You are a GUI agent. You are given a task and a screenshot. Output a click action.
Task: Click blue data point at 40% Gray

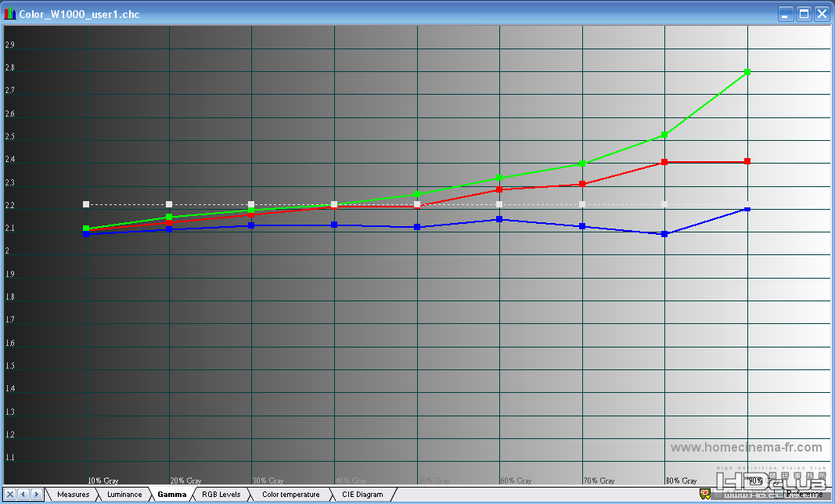click(x=334, y=225)
